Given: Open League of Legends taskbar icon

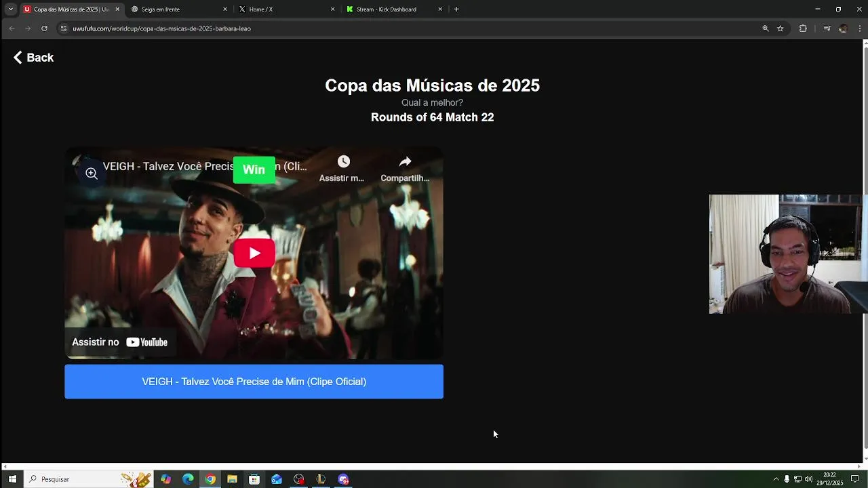Looking at the screenshot, I should [321, 479].
